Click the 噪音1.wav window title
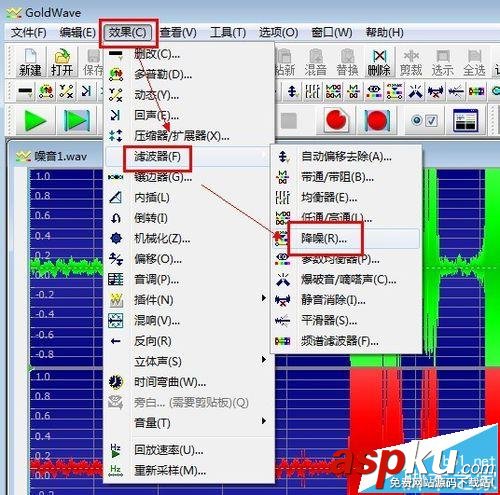 pyautogui.click(x=60, y=156)
